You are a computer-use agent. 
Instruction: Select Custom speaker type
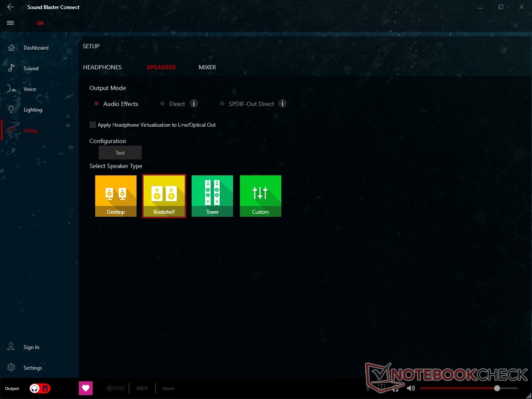pos(261,196)
